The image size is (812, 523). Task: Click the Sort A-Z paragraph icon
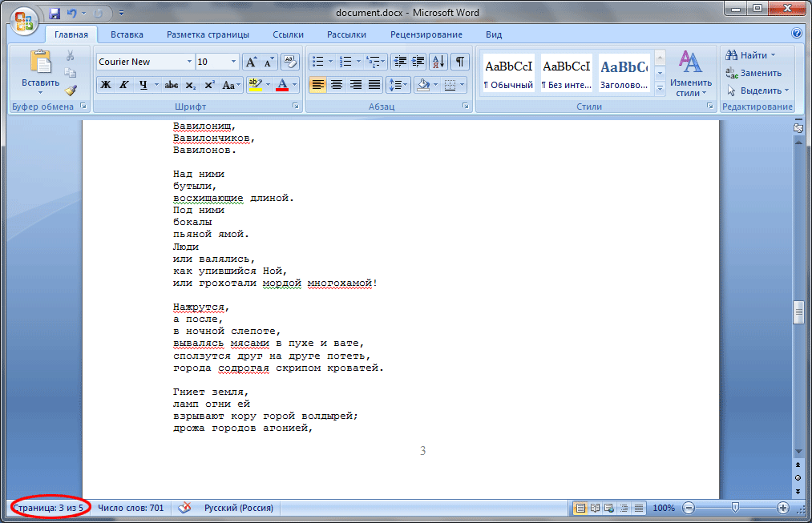click(x=438, y=62)
